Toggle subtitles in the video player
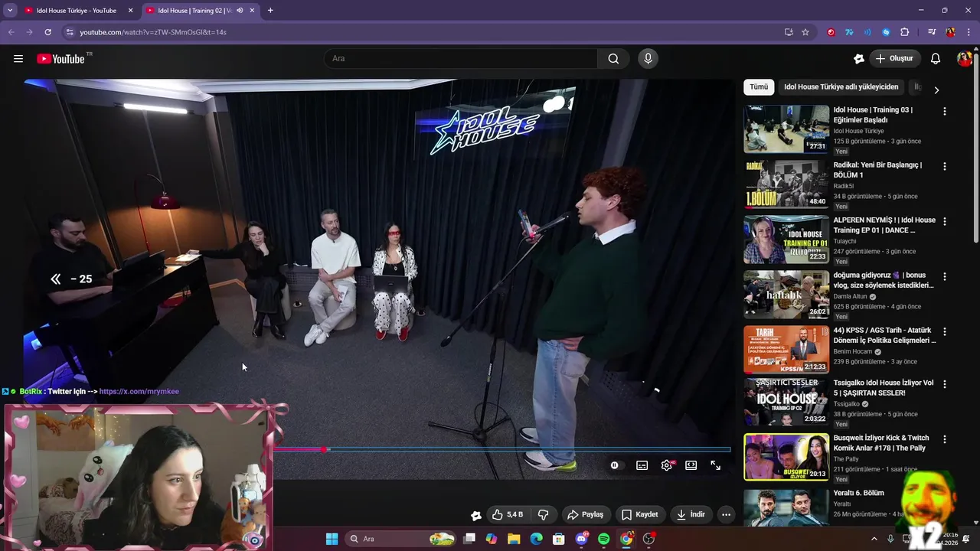This screenshot has width=980, height=551. (x=642, y=465)
